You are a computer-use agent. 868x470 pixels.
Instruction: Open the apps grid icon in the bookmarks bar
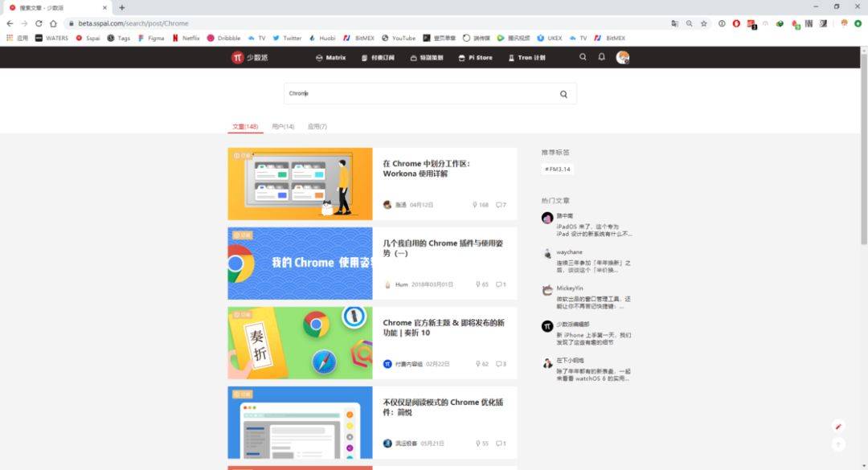(10, 39)
